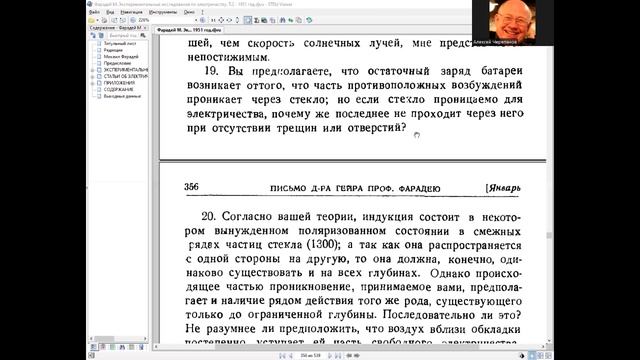Click the page number field 356 из 539

pyautogui.click(x=310, y=356)
